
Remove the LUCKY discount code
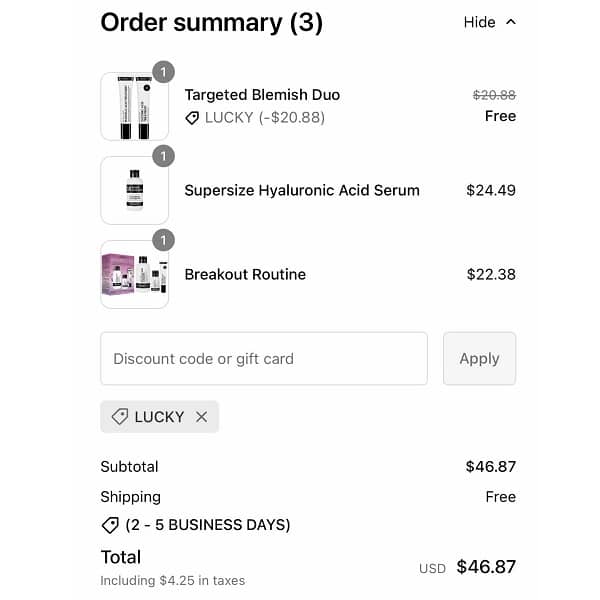click(x=202, y=417)
